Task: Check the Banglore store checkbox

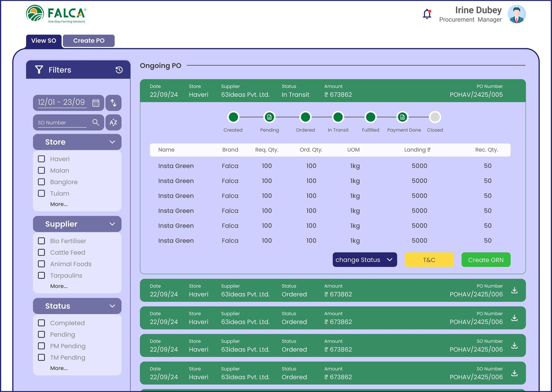Action: [x=41, y=182]
